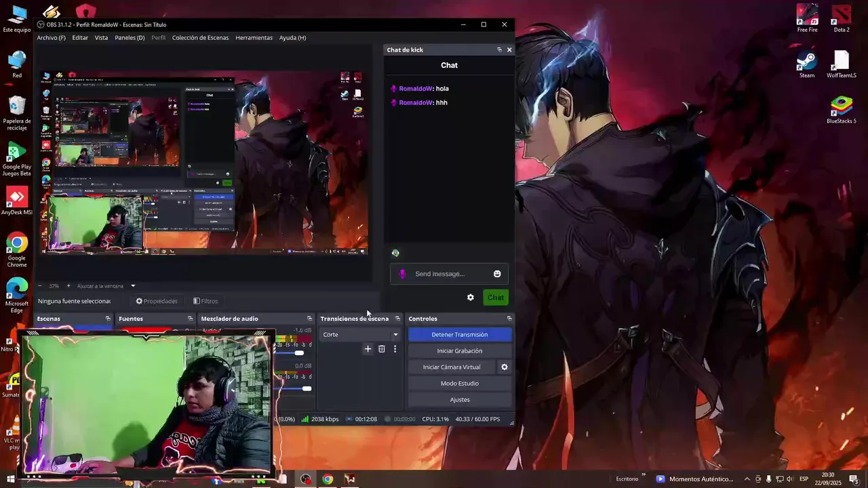Open the Herramientas menu
Image resolution: width=868 pixels, height=488 pixels.
[254, 38]
